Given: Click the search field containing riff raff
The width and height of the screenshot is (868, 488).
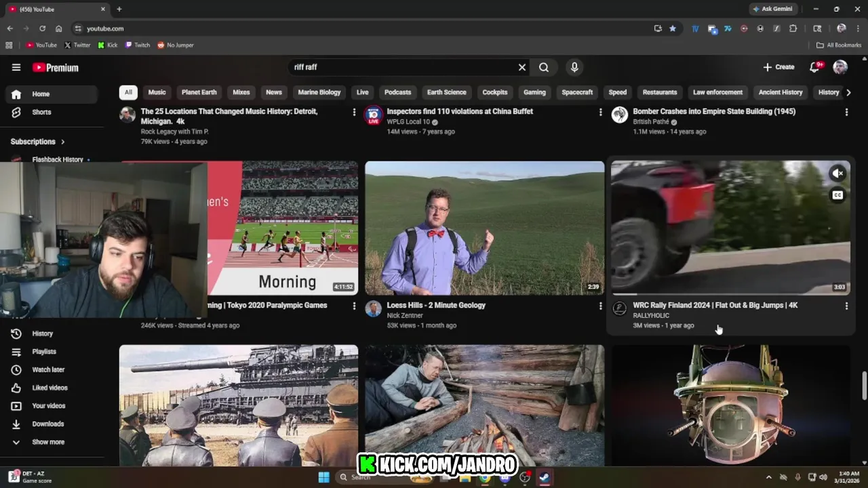Looking at the screenshot, I should [403, 67].
